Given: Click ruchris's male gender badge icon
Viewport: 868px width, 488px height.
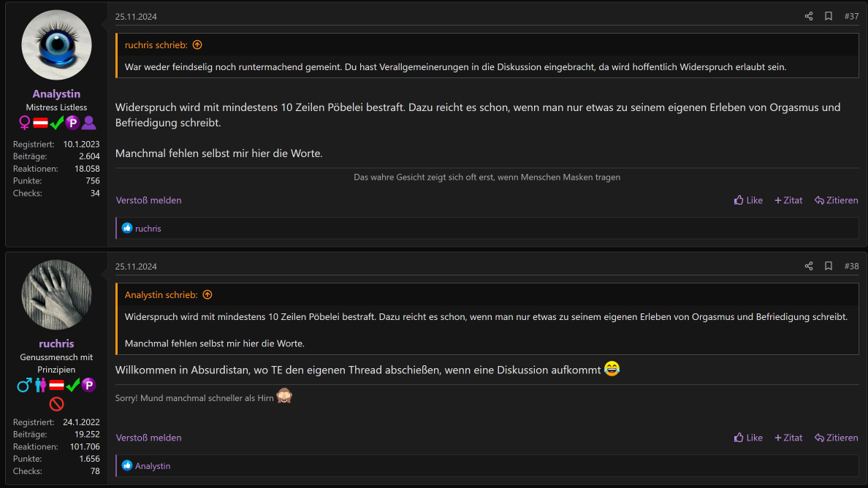Looking at the screenshot, I should click(x=24, y=385).
